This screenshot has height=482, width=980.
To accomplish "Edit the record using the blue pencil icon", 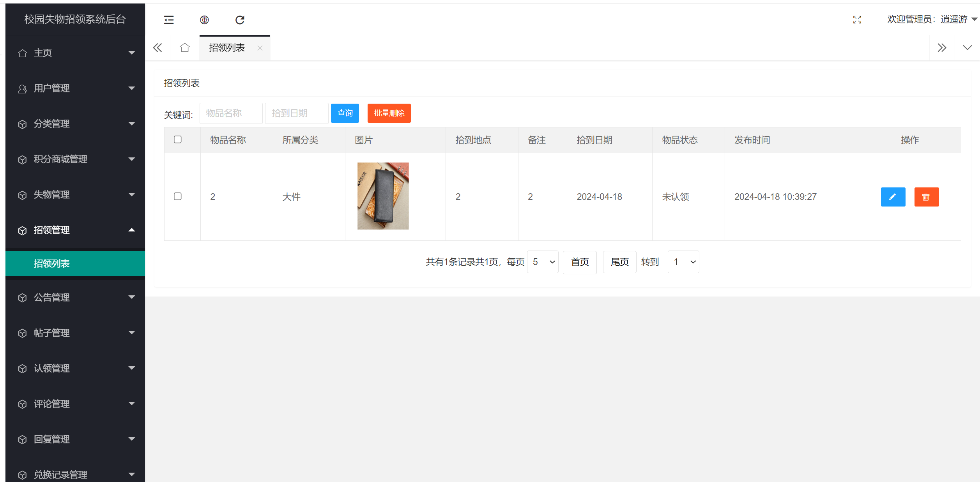I will [x=893, y=197].
